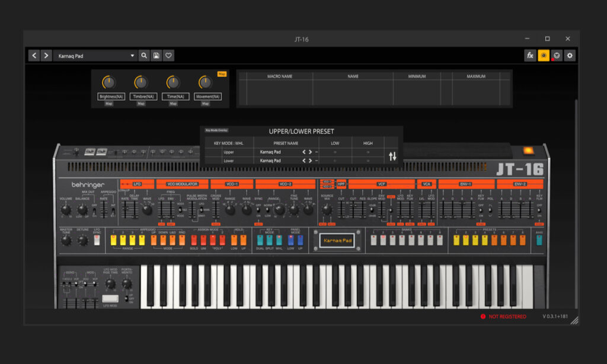Select Preset 1 yellow button
The width and height of the screenshot is (607, 364).
click(456, 240)
